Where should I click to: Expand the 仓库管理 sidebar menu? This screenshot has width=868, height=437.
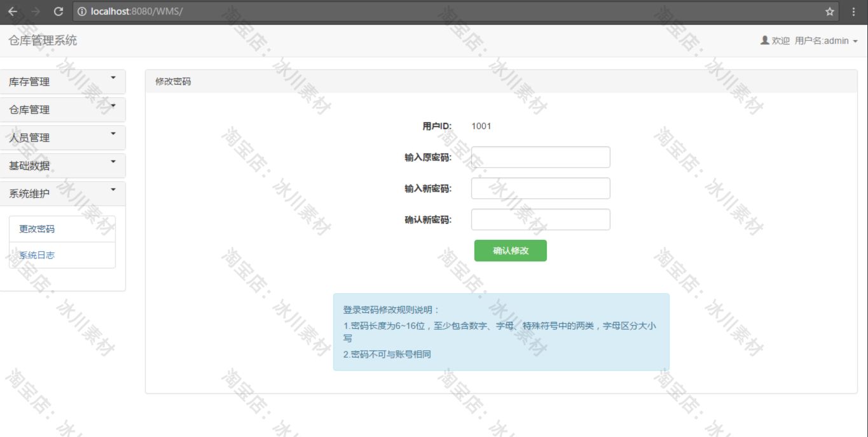point(62,110)
